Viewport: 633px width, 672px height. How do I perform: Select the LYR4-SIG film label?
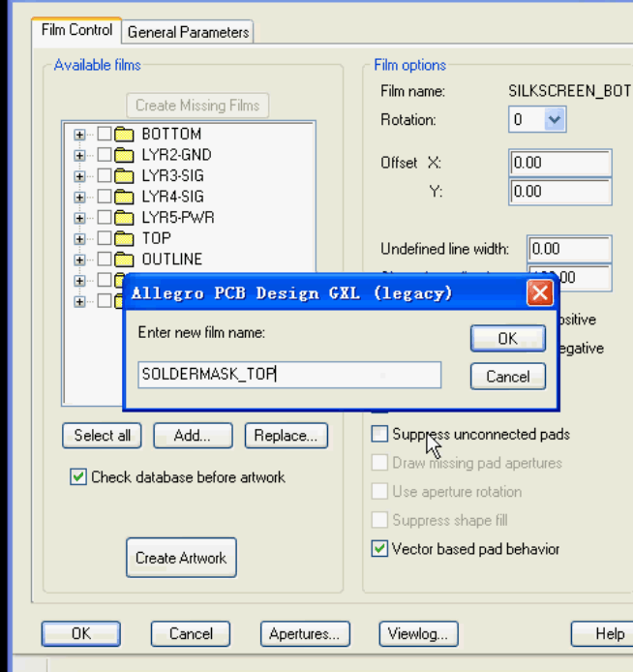[172, 197]
